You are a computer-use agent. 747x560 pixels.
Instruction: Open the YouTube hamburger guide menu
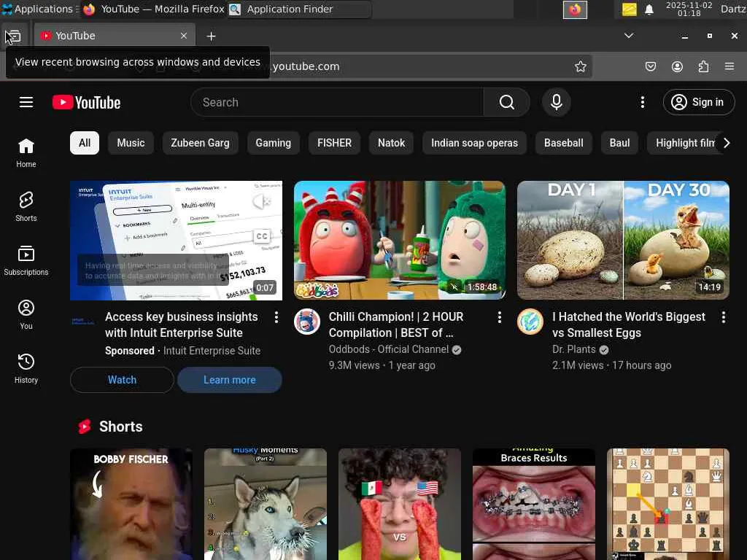click(x=26, y=102)
